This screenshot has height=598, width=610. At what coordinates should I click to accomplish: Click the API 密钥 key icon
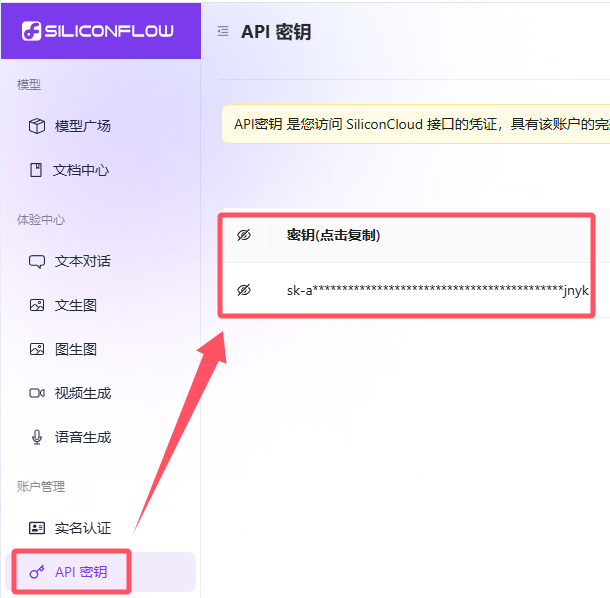[x=37, y=572]
